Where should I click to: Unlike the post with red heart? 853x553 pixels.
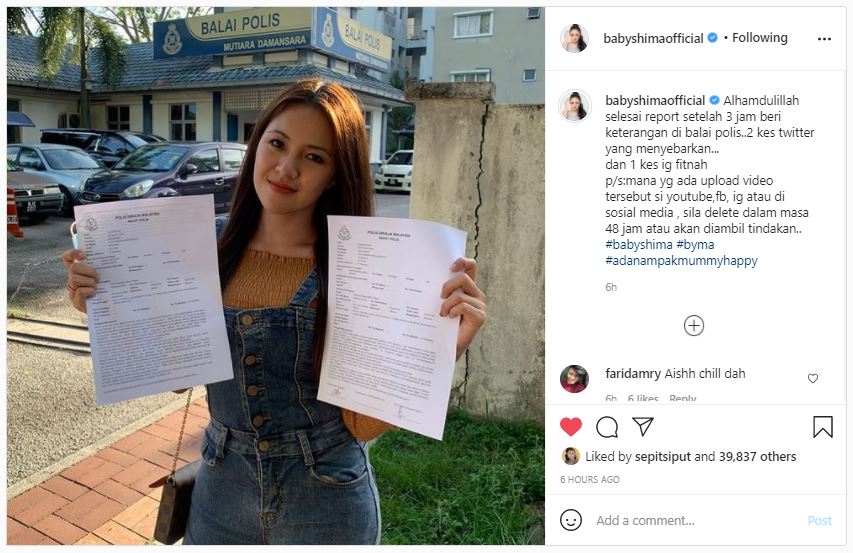(x=571, y=427)
